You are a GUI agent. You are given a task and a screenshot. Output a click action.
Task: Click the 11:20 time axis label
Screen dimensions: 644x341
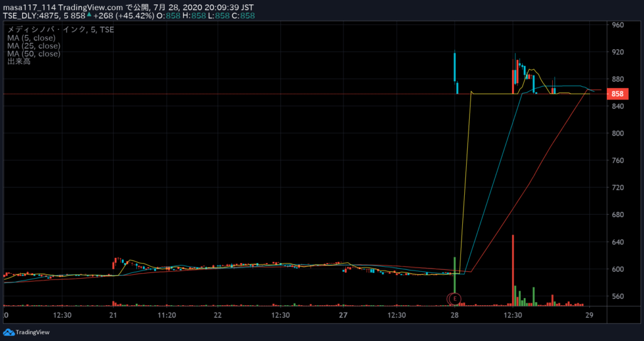point(166,316)
